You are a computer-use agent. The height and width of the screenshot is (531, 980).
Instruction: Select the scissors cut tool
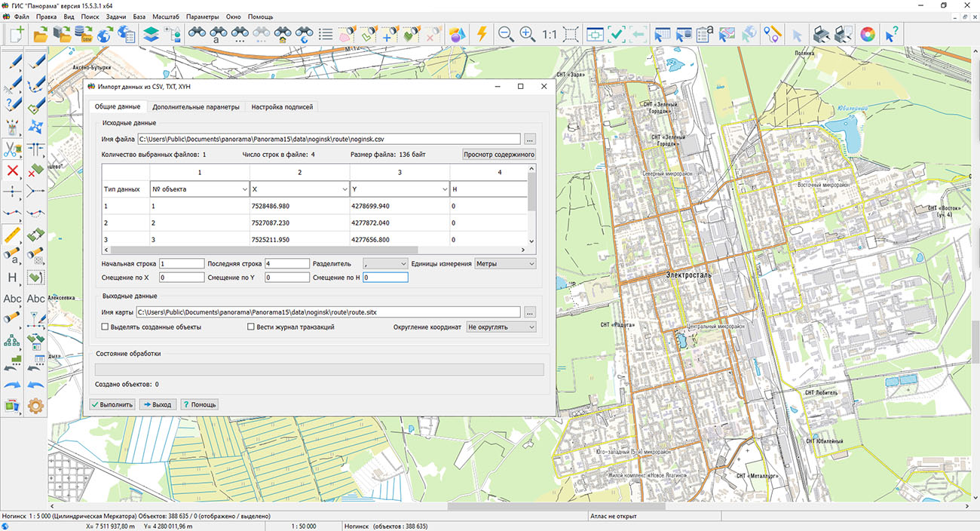coord(13,149)
